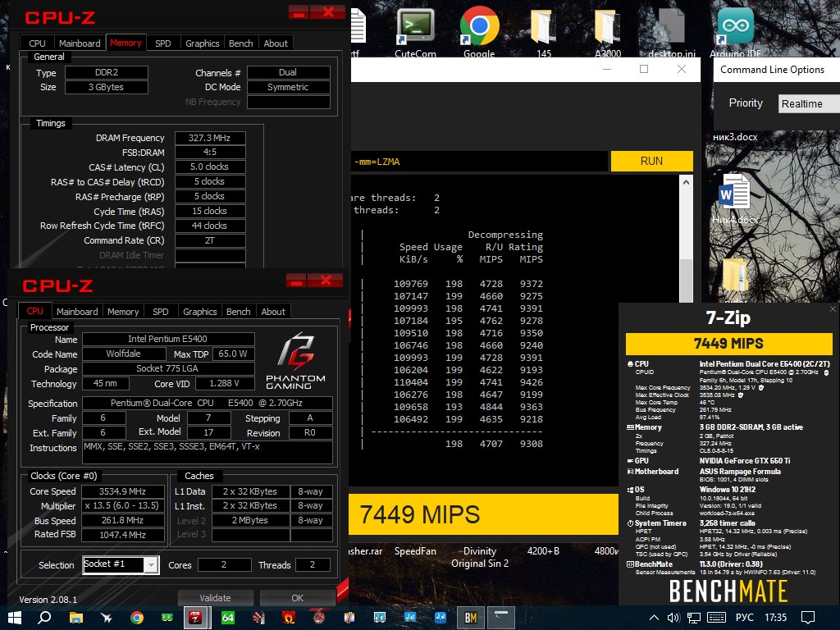Switch to CPU tab in upper CPU-Z
This screenshot has width=840, height=630.
[x=37, y=43]
